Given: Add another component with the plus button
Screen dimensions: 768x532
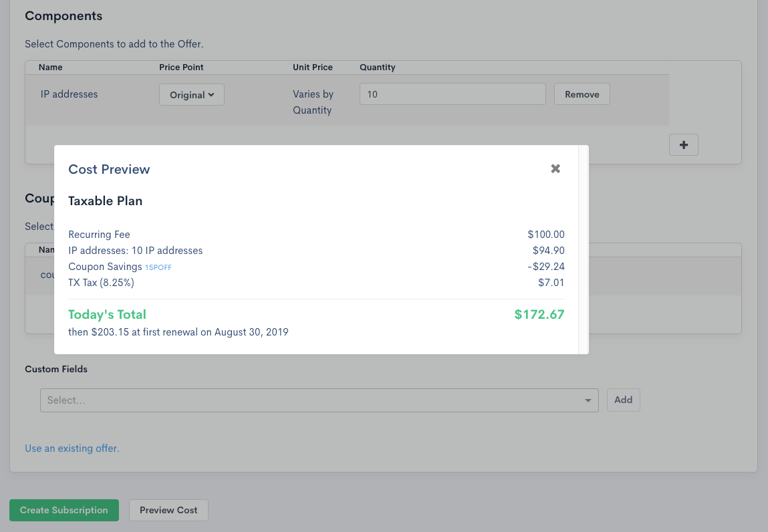Looking at the screenshot, I should point(683,144).
